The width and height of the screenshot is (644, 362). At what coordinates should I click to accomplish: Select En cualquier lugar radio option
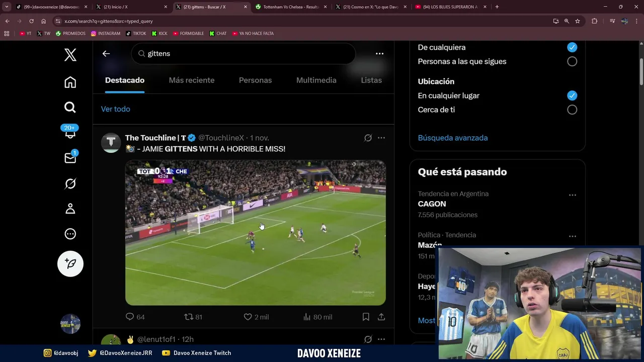point(572,96)
